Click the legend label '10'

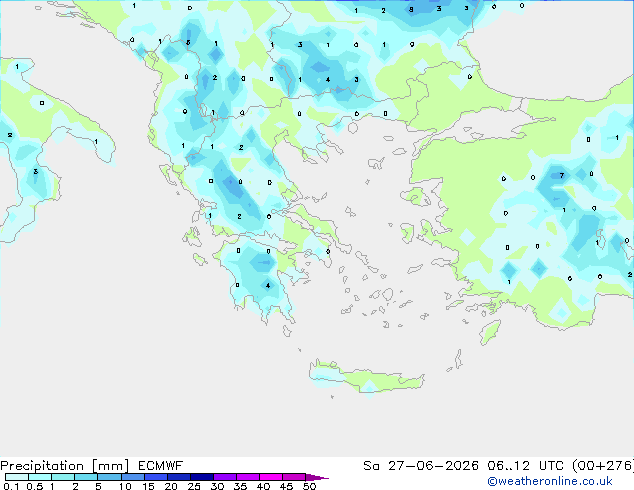[125, 486]
